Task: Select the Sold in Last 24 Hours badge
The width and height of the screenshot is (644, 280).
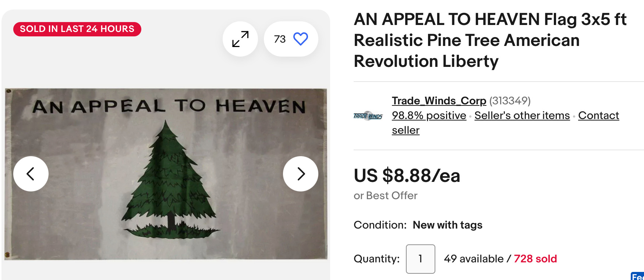Action: coord(77,29)
